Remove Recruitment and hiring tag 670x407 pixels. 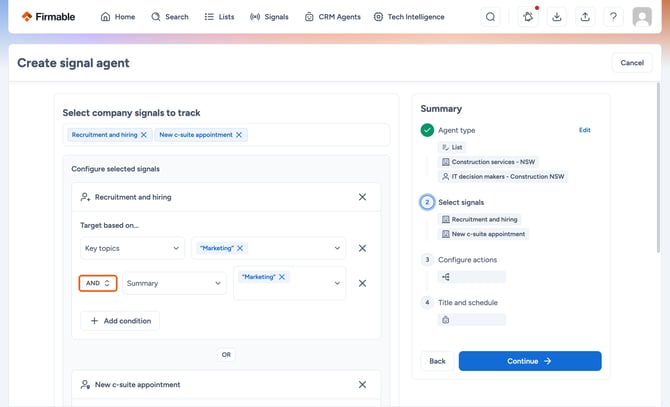(x=144, y=135)
